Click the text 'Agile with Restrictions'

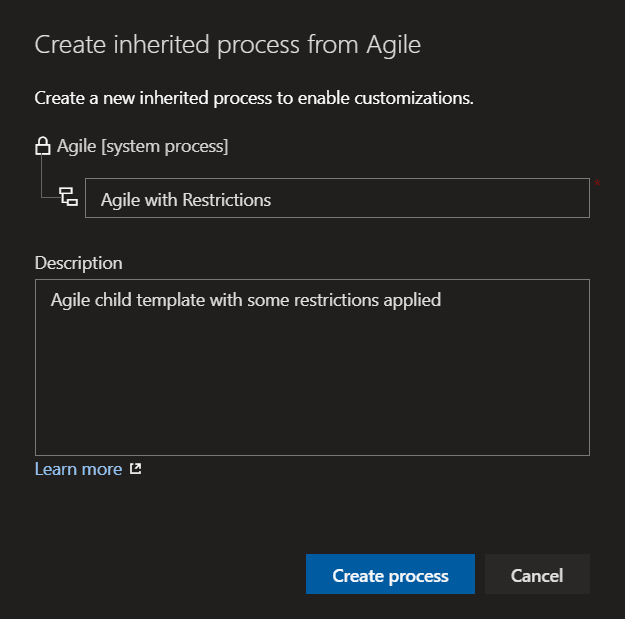[186, 200]
